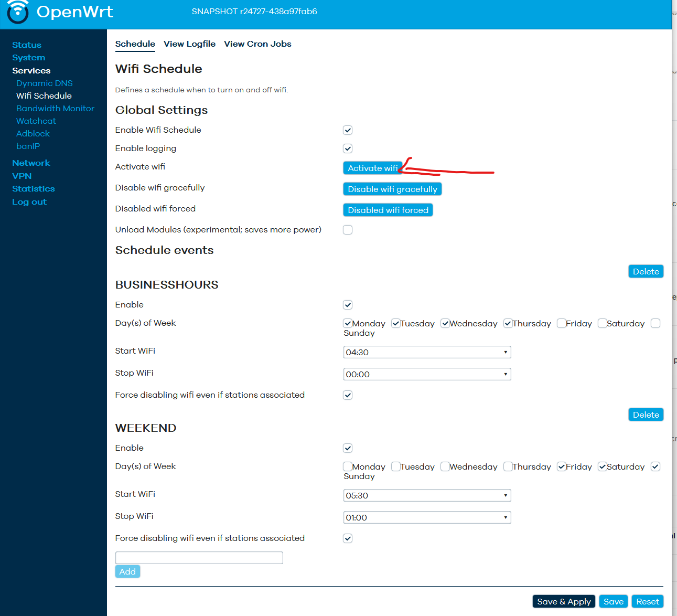The image size is (677, 616).
Task: Toggle Enable logging checkbox
Action: click(348, 148)
